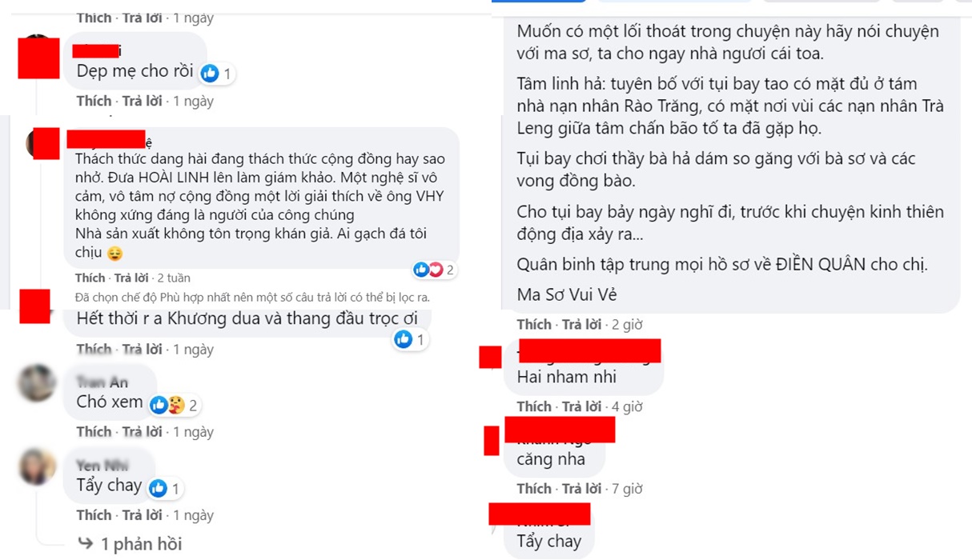Reply to the 'Chó xem' comment
Screen dimensions: 972x560
pyautogui.click(x=143, y=432)
